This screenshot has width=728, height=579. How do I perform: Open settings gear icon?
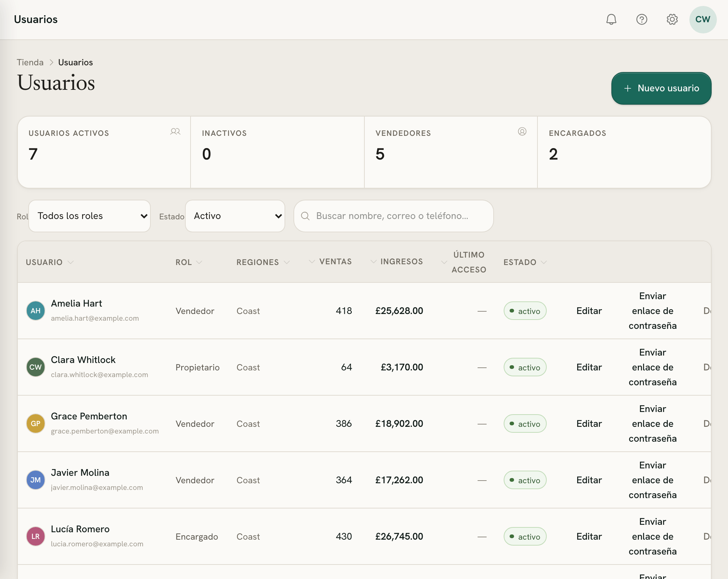[672, 19]
